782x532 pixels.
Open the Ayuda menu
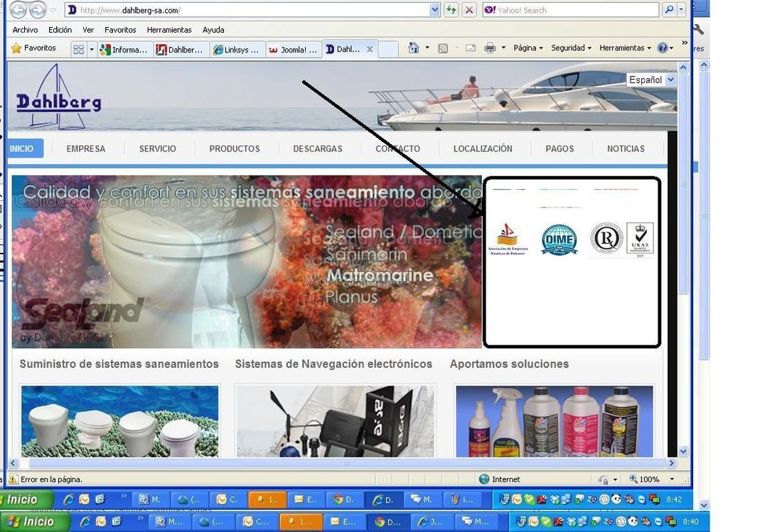tap(213, 30)
